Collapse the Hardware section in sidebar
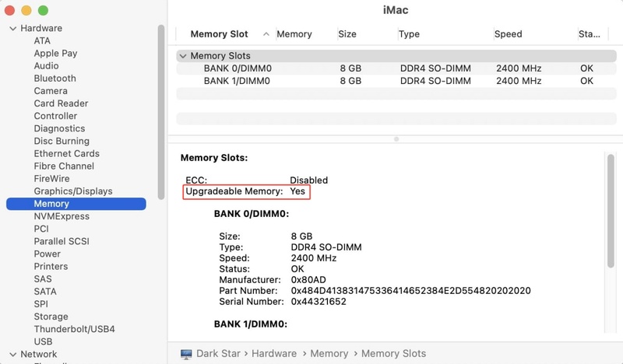The width and height of the screenshot is (623, 364). pos(12,29)
